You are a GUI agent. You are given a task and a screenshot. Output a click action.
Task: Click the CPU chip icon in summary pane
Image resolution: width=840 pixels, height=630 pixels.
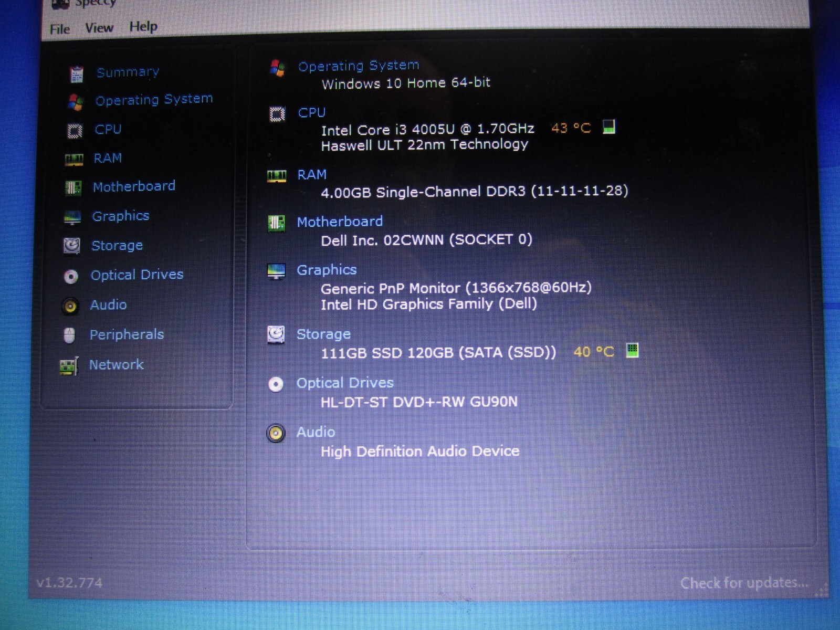[x=277, y=114]
